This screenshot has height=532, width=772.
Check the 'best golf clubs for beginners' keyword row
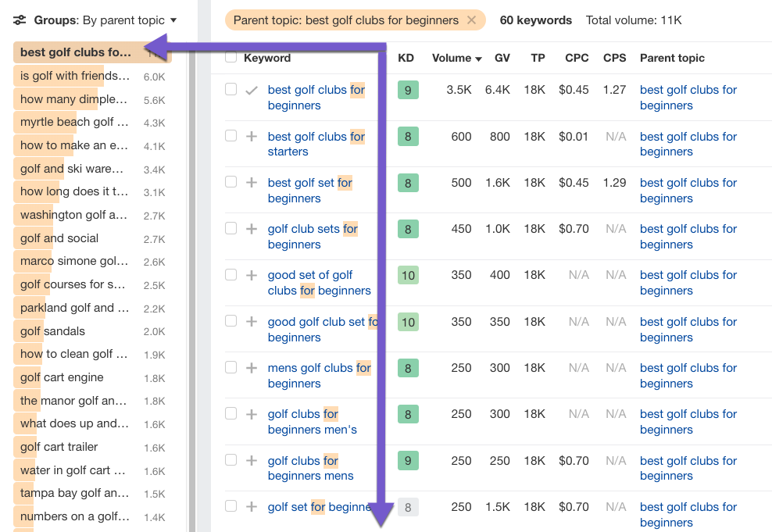pyautogui.click(x=231, y=90)
